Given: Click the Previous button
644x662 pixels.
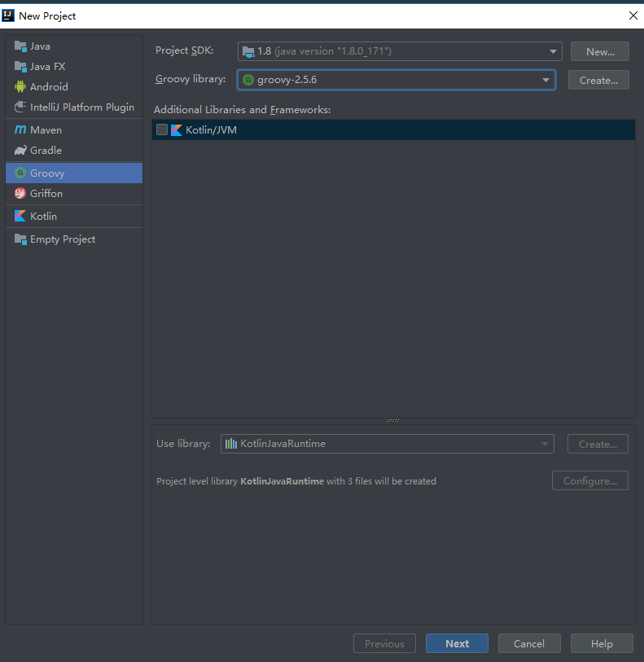Looking at the screenshot, I should (x=384, y=643).
